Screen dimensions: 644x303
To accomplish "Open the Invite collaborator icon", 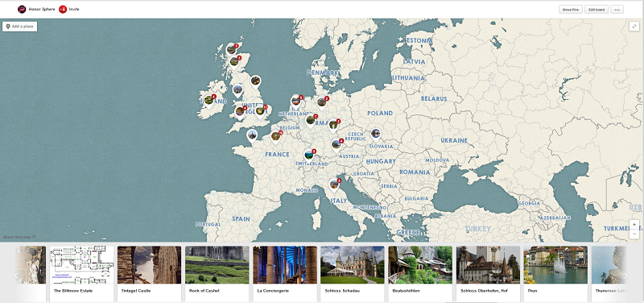I will tap(63, 10).
